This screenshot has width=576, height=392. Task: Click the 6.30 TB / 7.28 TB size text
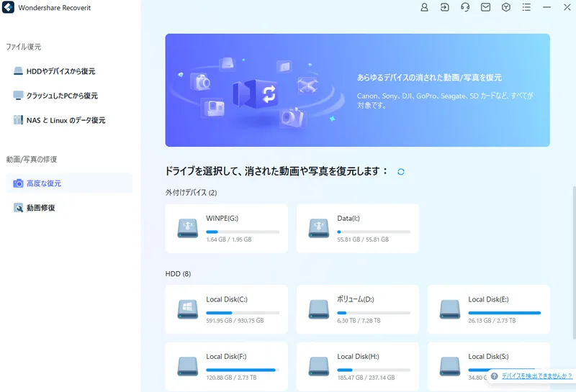[359, 321]
